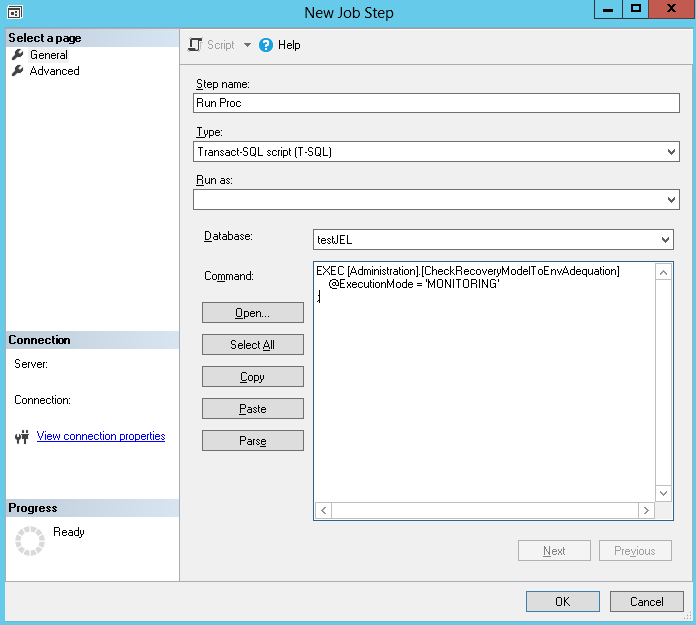Cancel the New Job Step dialog

(x=647, y=601)
